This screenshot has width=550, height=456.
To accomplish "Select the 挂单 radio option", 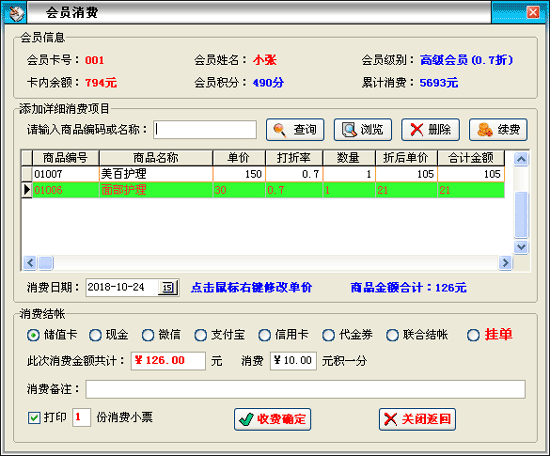I will click(473, 335).
